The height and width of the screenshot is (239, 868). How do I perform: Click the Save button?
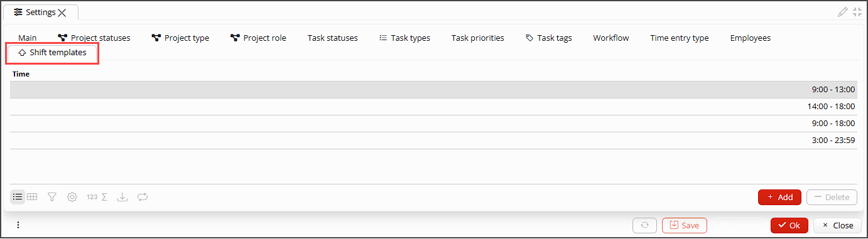[685, 225]
